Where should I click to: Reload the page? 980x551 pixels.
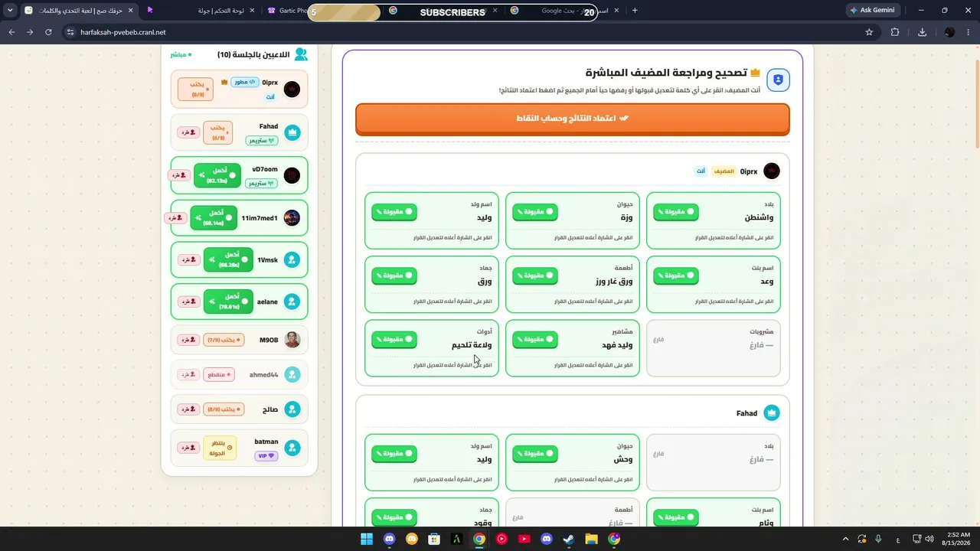pyautogui.click(x=49, y=32)
